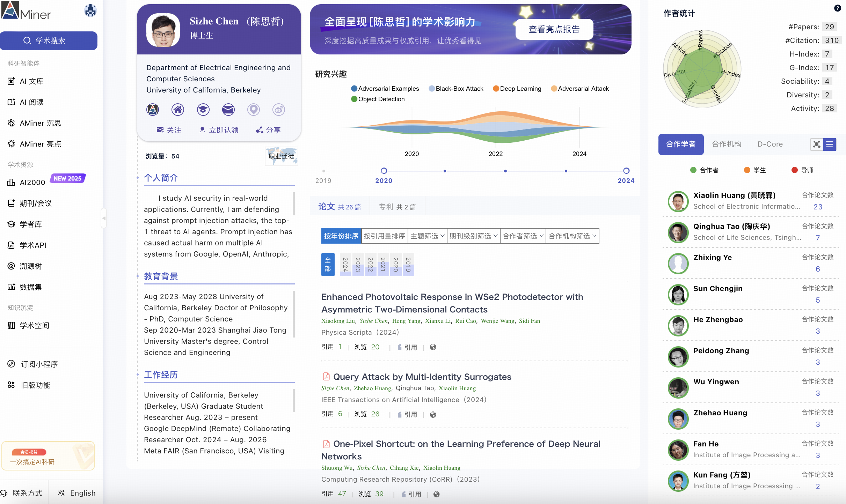Open the graduation cap scholar icon

203,110
